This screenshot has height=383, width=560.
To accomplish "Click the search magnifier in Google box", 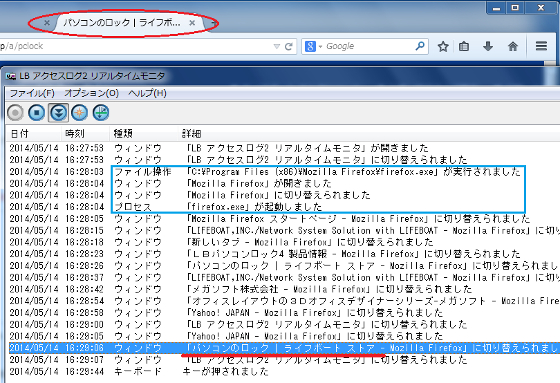I will coord(420,46).
